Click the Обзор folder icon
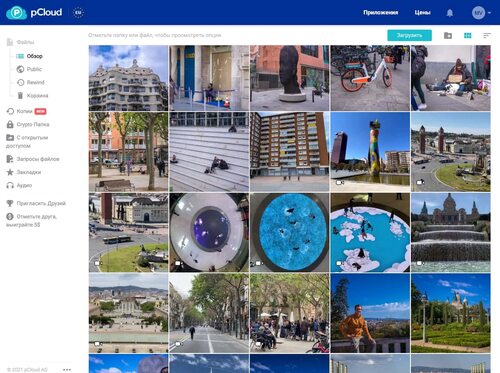 [20, 56]
